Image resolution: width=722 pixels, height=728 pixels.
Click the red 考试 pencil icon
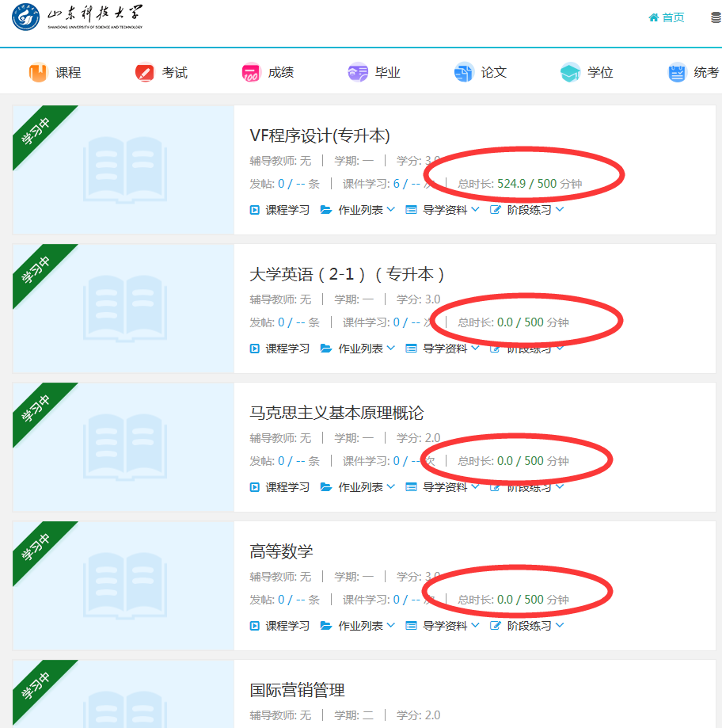point(144,71)
